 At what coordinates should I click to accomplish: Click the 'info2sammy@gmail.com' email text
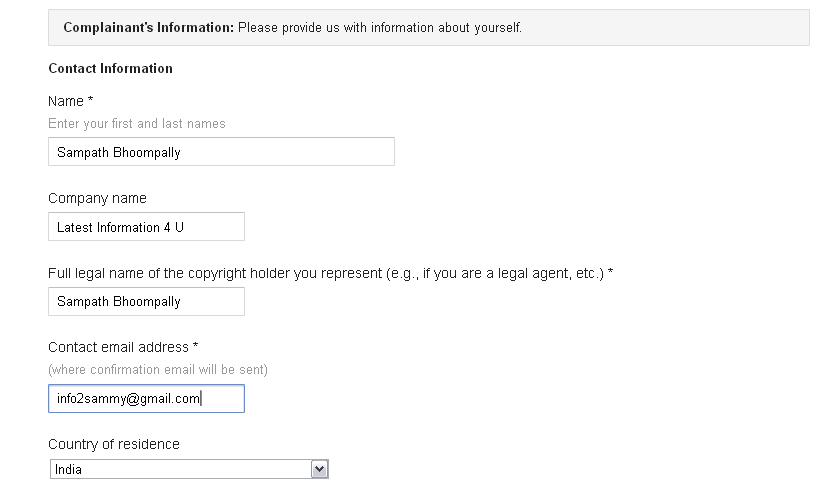pos(129,399)
